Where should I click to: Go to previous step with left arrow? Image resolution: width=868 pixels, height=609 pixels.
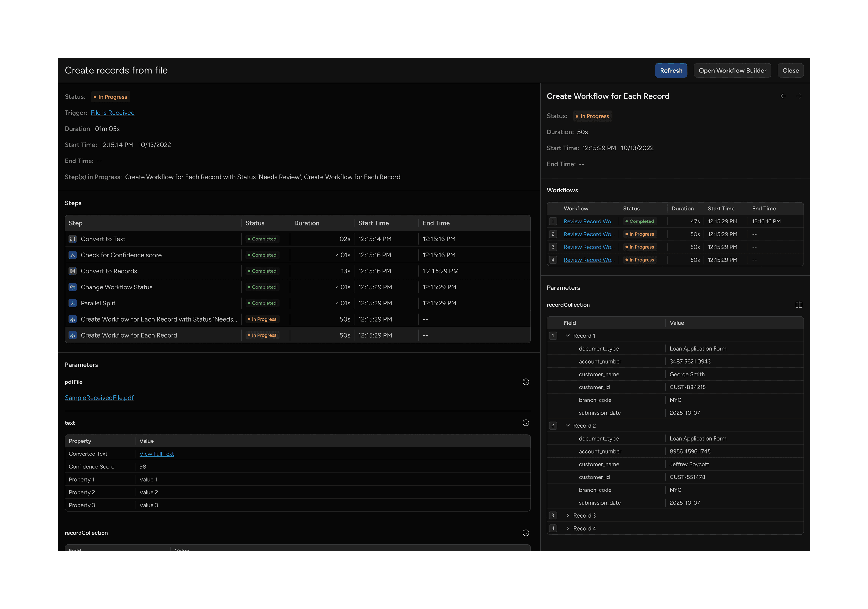click(783, 96)
